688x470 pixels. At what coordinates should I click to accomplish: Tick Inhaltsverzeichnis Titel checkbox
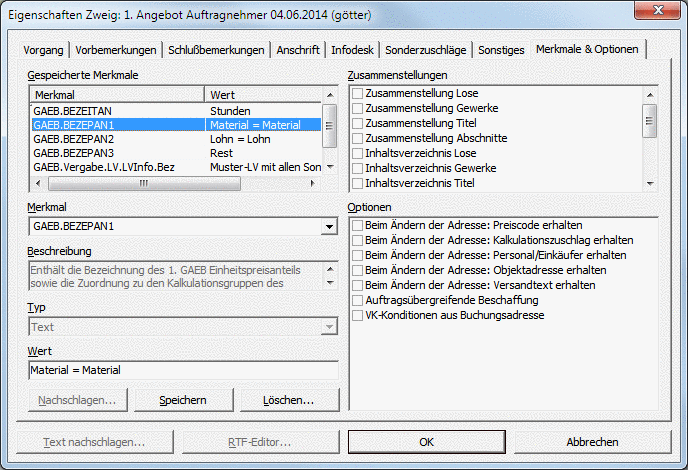point(358,183)
